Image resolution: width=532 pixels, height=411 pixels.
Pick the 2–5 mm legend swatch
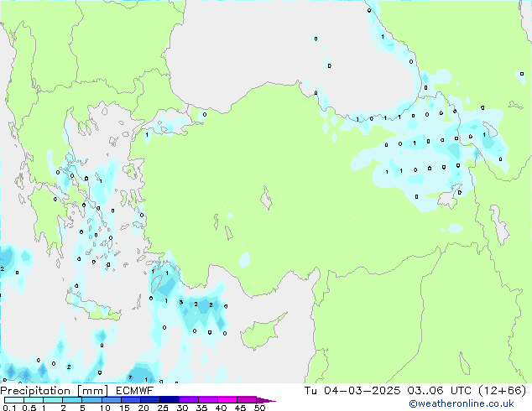pyautogui.click(x=72, y=400)
